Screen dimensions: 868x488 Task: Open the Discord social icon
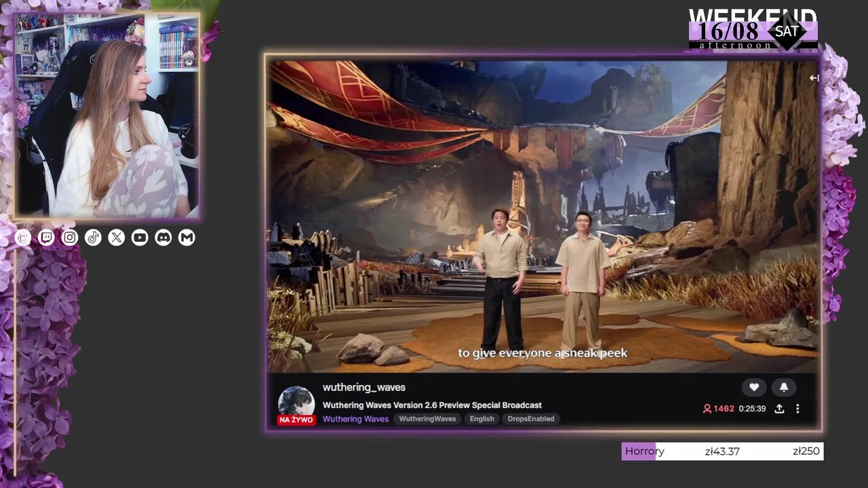pyautogui.click(x=163, y=237)
